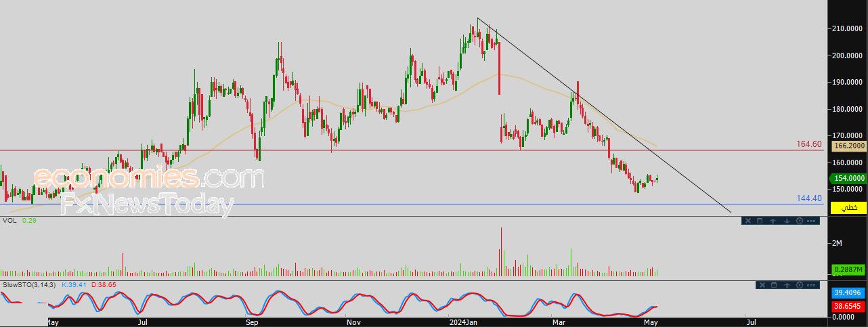
Task: Select the VOL indicator label
Action: 9,221
